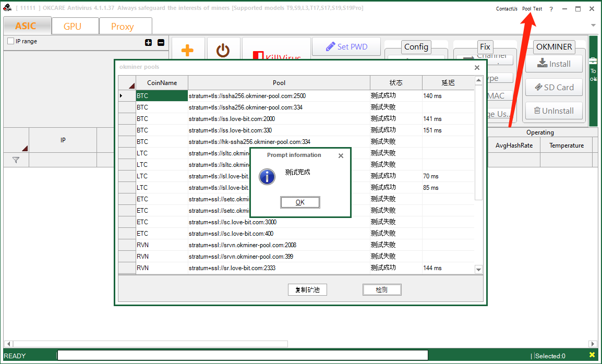The image size is (602, 364).
Task: Click the power/restart icon
Action: tap(223, 50)
